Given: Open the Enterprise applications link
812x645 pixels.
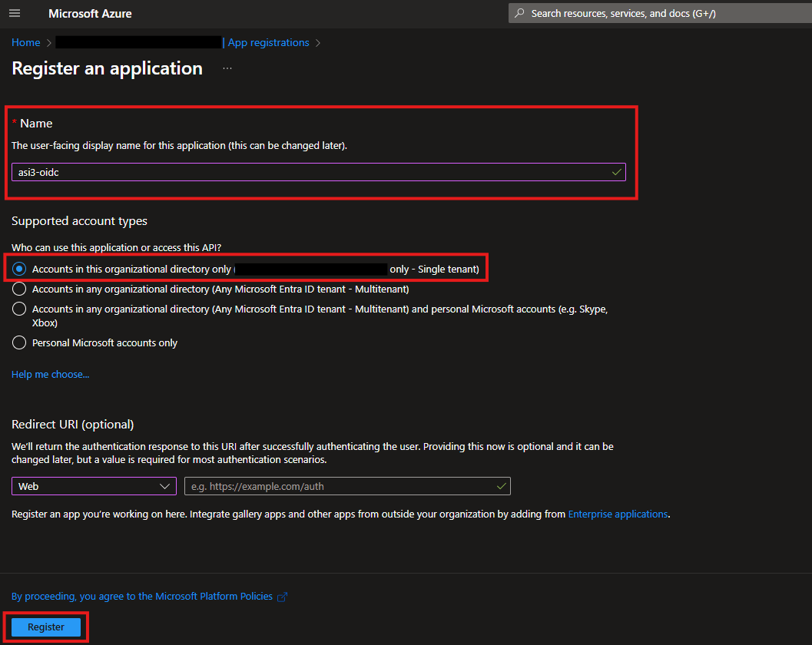Looking at the screenshot, I should coord(618,514).
